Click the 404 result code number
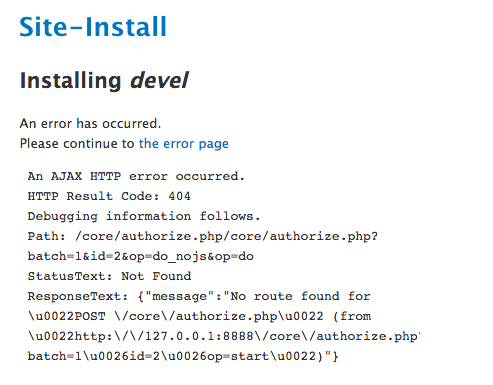 [x=179, y=196]
